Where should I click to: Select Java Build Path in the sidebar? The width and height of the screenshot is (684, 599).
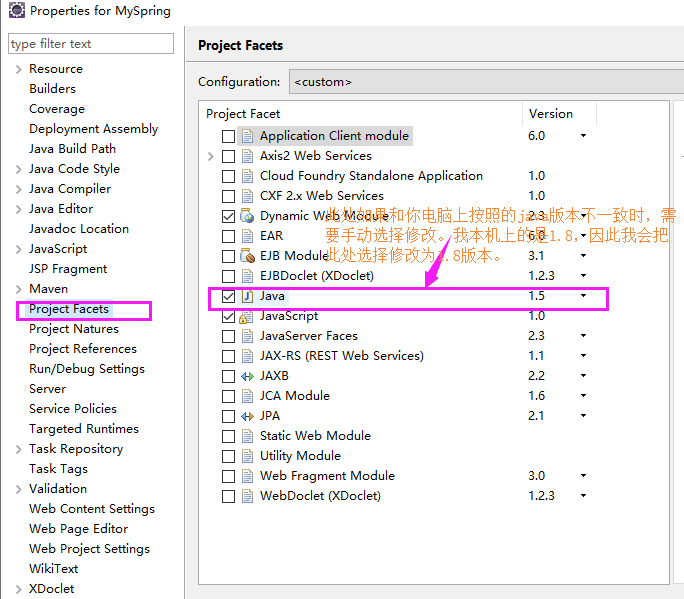pyautogui.click(x=72, y=149)
